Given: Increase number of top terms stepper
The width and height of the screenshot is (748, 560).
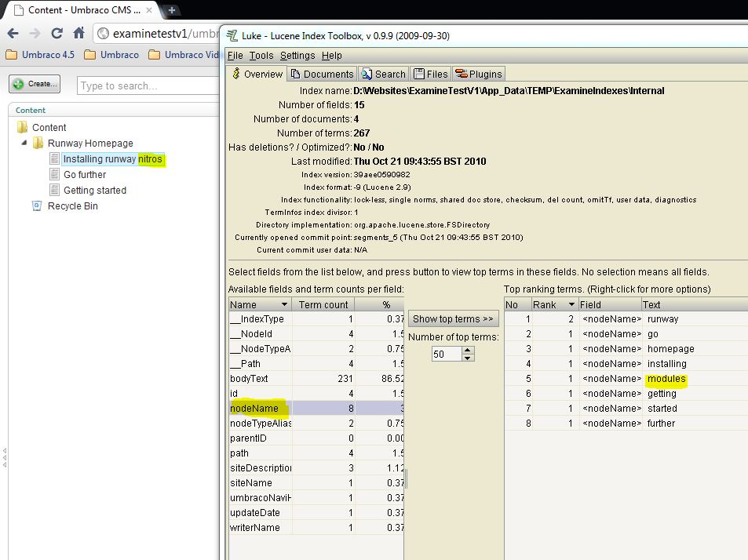Looking at the screenshot, I should pyautogui.click(x=468, y=351).
